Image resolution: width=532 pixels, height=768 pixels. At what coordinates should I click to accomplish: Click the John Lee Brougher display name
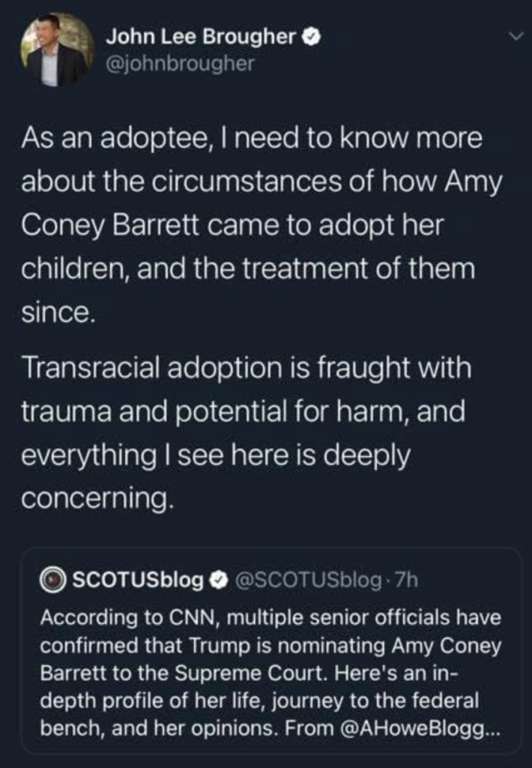tap(200, 37)
